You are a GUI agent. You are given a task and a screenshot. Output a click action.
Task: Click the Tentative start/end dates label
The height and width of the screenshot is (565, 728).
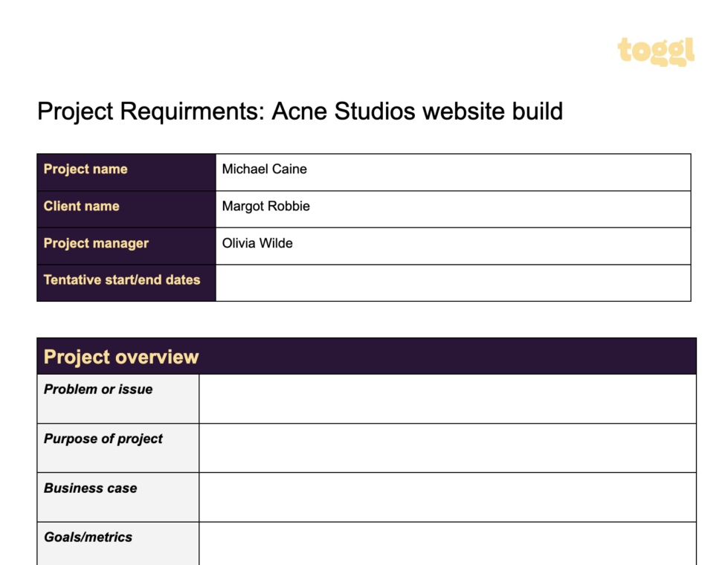(121, 280)
